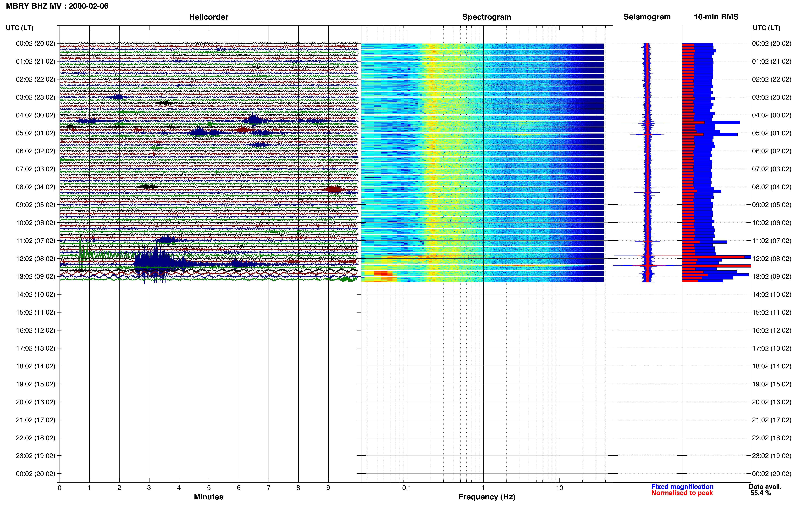Click the 'Data avail.' label
The width and height of the screenshot is (812, 508).
pos(765,486)
